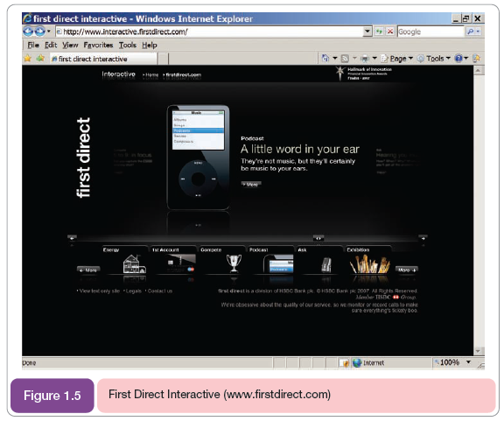504x421 pixels.
Task: Click the rightmost command bar icon
Action: [477, 59]
